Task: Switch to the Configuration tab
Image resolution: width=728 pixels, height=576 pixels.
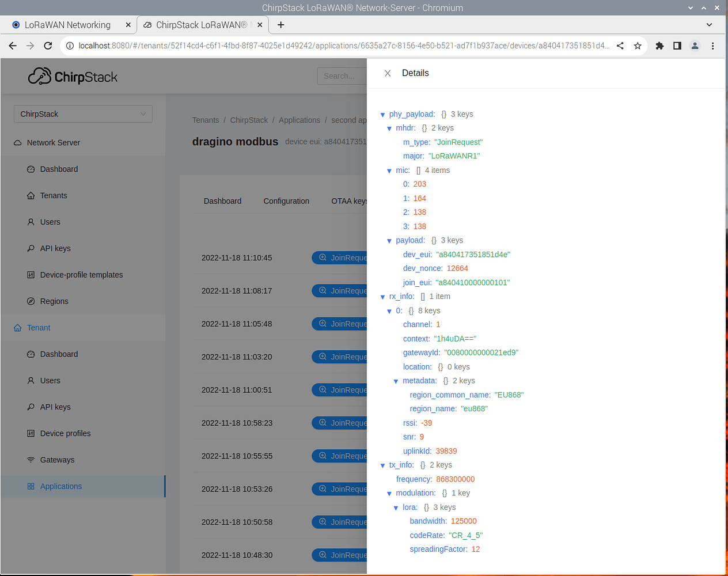Action: [x=286, y=201]
